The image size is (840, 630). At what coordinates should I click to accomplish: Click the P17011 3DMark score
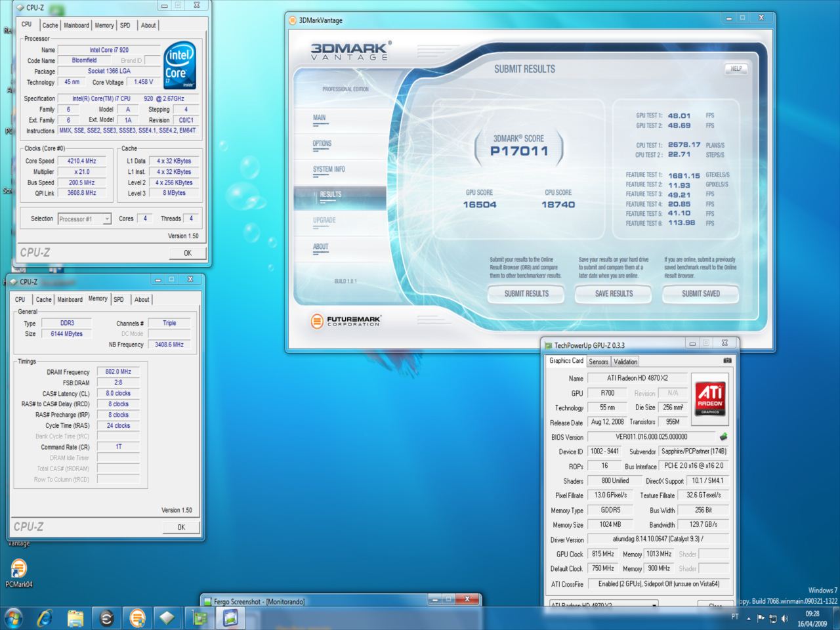click(519, 151)
